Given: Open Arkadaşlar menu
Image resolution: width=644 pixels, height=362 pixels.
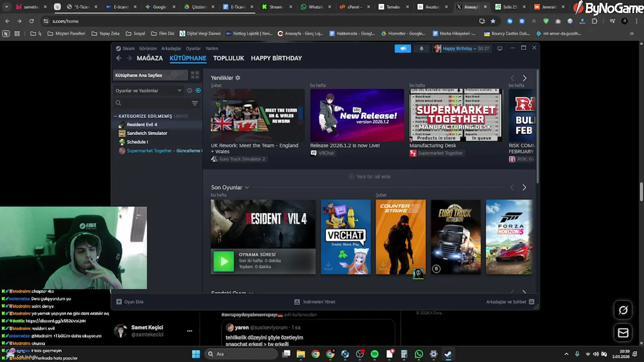Looking at the screenshot, I should point(171,48).
